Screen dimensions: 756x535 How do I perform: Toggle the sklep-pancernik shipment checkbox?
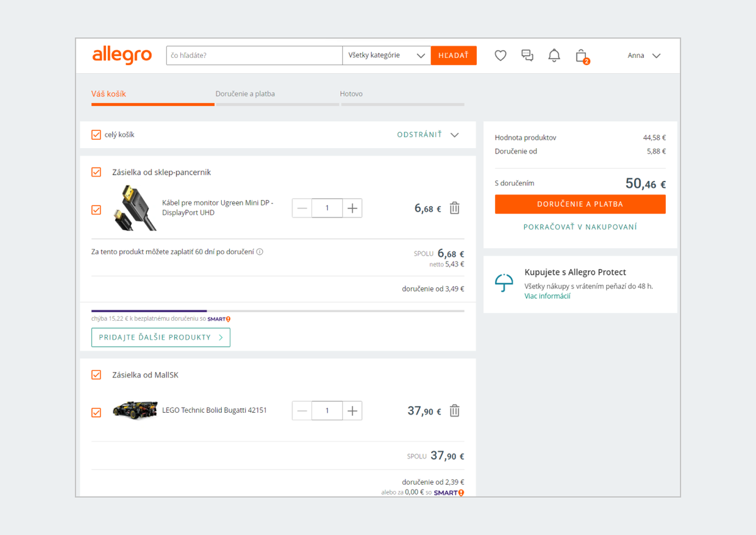pos(96,172)
